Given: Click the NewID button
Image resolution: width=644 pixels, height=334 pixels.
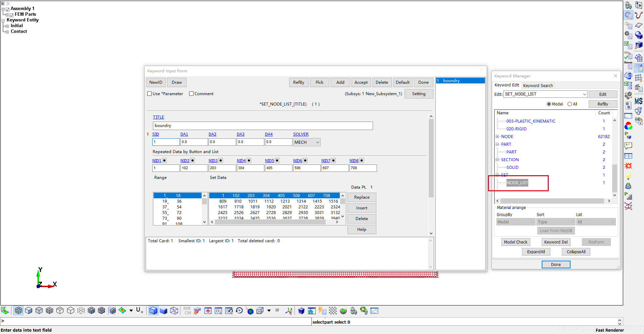Looking at the screenshot, I should pos(156,82).
